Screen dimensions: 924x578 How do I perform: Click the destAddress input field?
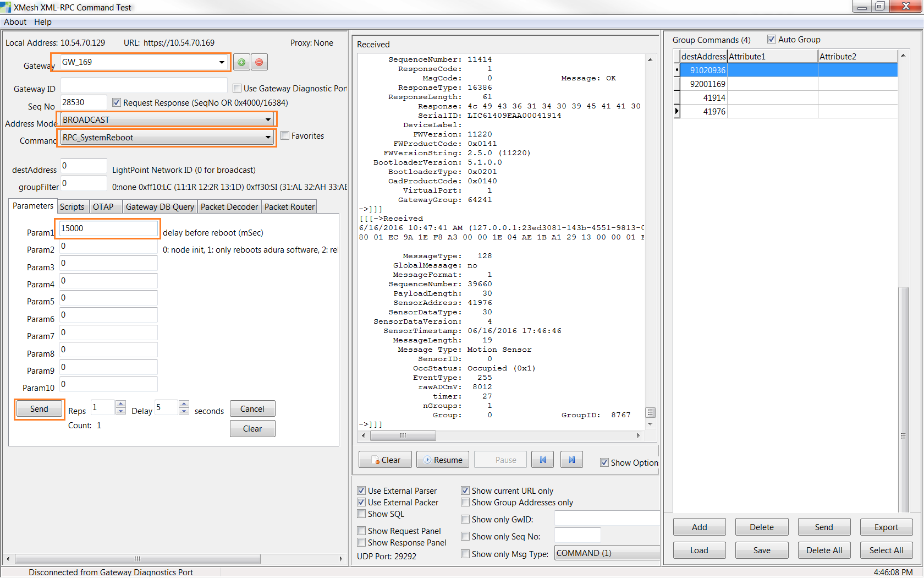click(x=84, y=166)
